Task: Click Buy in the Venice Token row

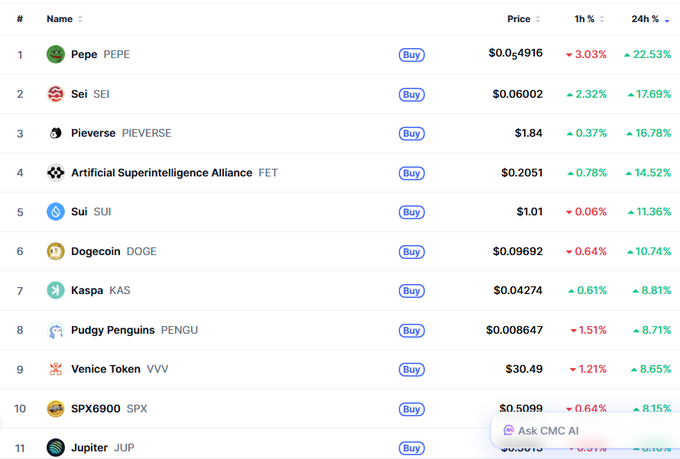Action: (x=412, y=370)
